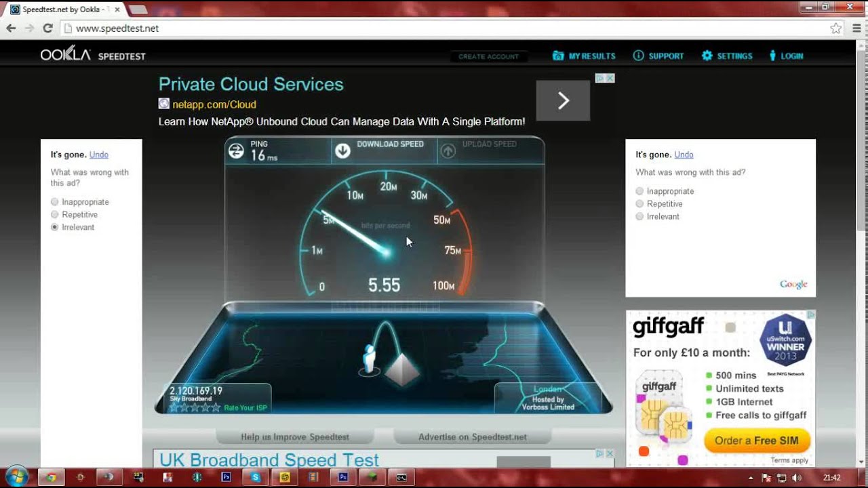Select Irrelevant in the left ad feedback

(55, 227)
